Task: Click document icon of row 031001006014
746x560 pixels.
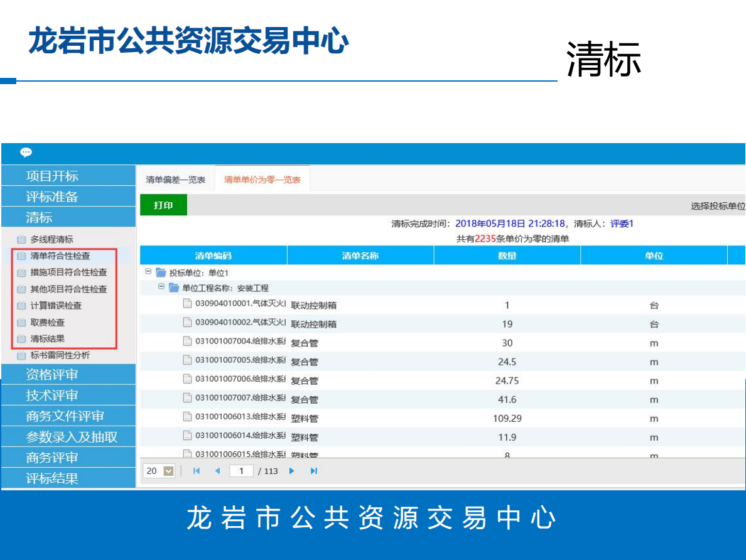Action: (x=188, y=435)
